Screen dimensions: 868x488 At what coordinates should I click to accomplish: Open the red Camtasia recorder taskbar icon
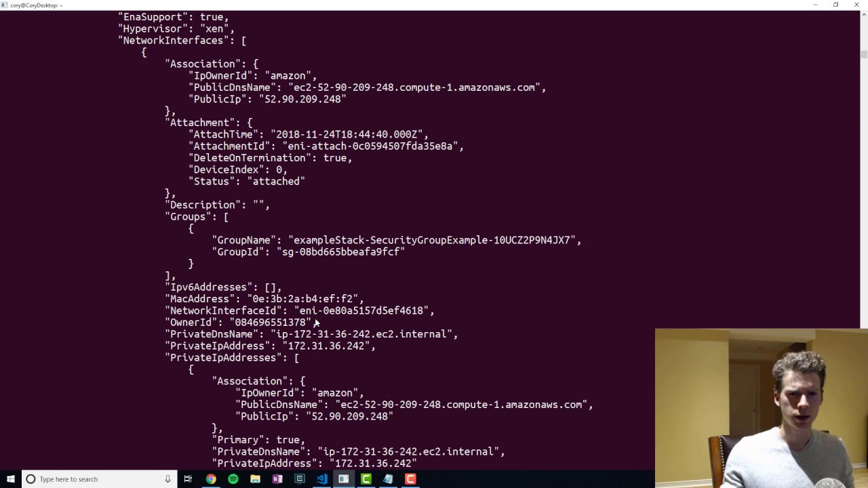[410, 479]
